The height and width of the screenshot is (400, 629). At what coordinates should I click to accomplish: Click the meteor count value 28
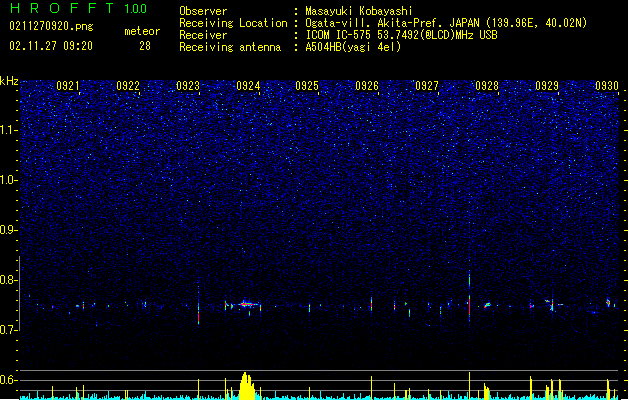(x=145, y=46)
